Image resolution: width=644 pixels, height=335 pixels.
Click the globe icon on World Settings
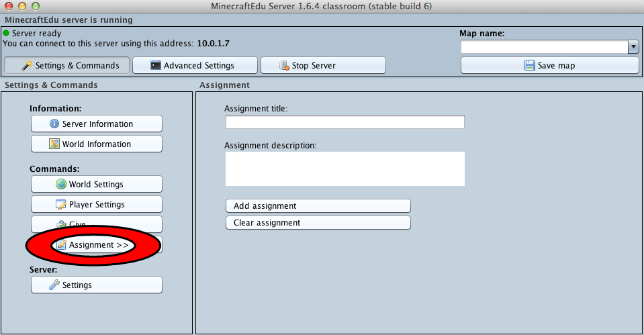click(x=61, y=184)
